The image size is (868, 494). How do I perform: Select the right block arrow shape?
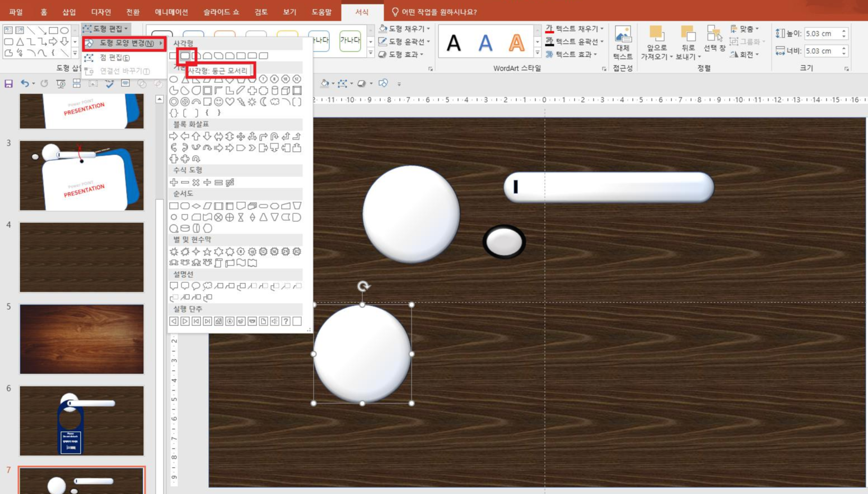tap(174, 137)
